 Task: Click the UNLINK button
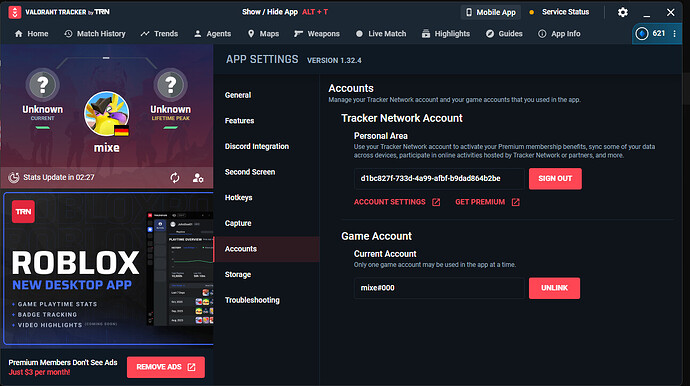click(554, 288)
